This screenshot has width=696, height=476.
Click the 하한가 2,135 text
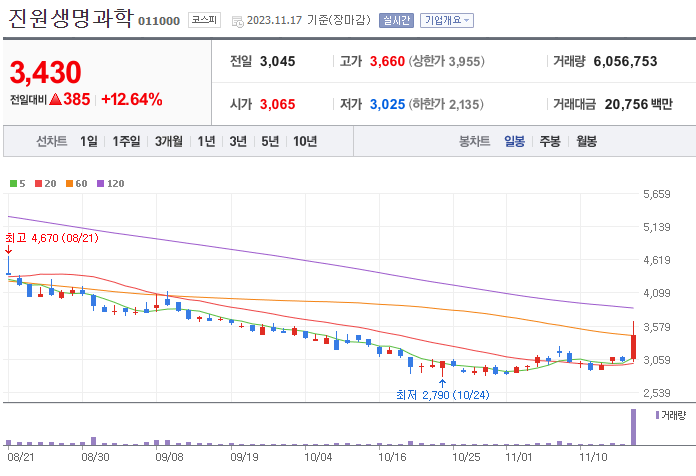coord(447,104)
